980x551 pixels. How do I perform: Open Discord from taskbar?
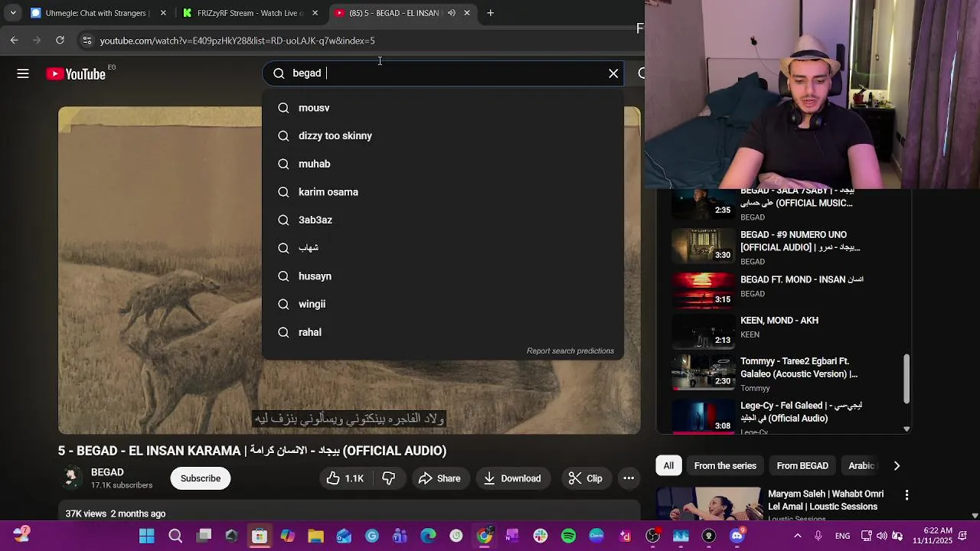737,536
